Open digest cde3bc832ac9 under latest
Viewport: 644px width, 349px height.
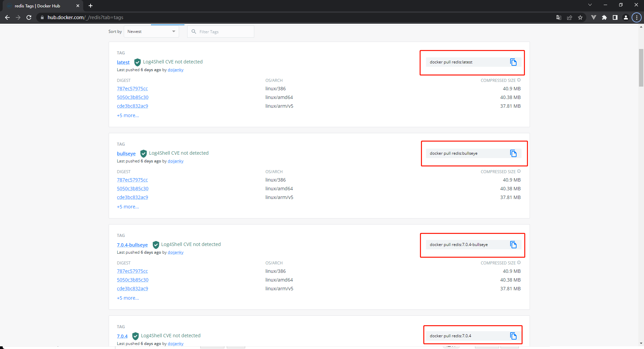(132, 106)
